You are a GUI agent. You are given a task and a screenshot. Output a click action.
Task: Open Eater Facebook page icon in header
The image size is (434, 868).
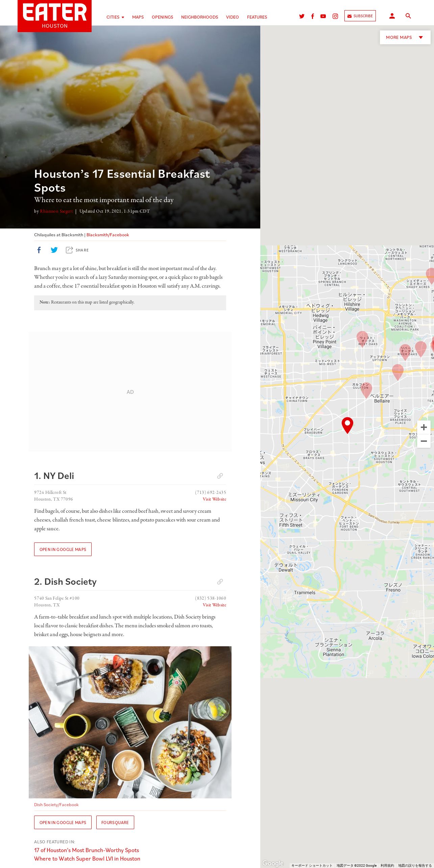(313, 16)
